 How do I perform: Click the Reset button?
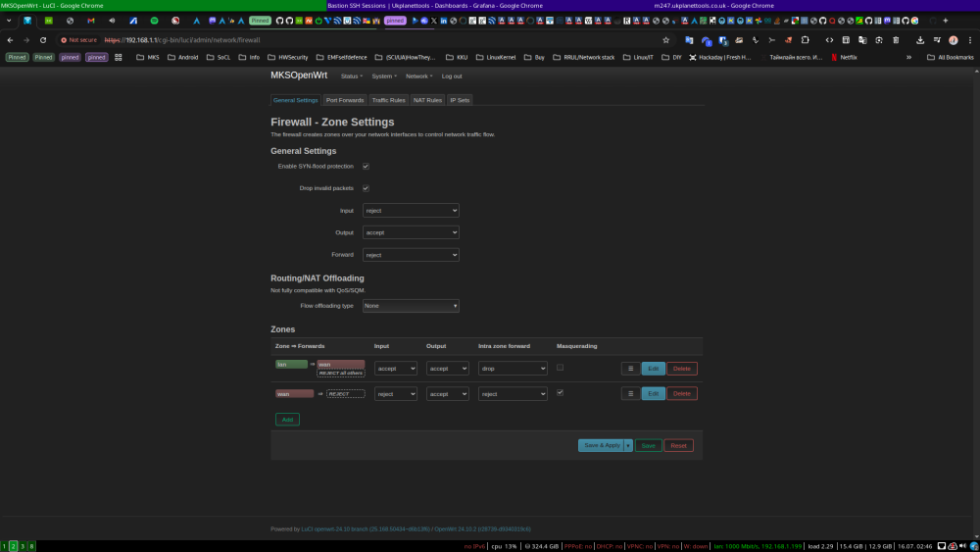[x=678, y=446]
